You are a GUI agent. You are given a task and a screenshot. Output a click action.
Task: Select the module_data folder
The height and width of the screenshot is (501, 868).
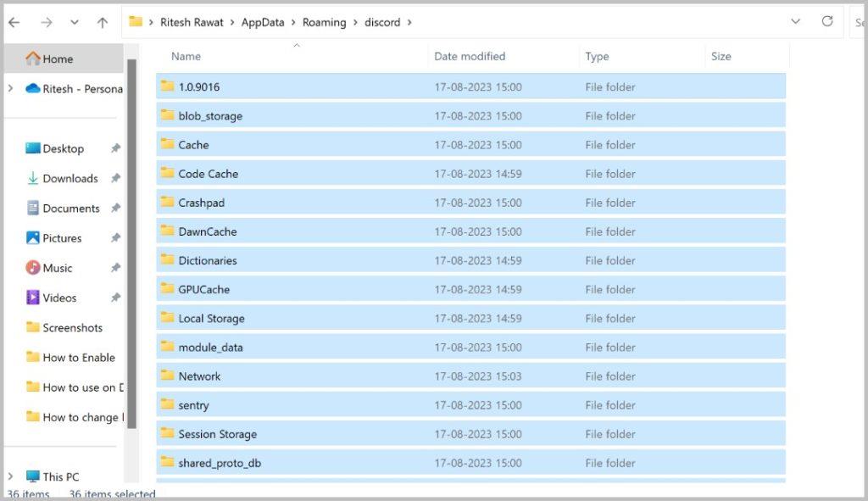[x=470, y=347]
